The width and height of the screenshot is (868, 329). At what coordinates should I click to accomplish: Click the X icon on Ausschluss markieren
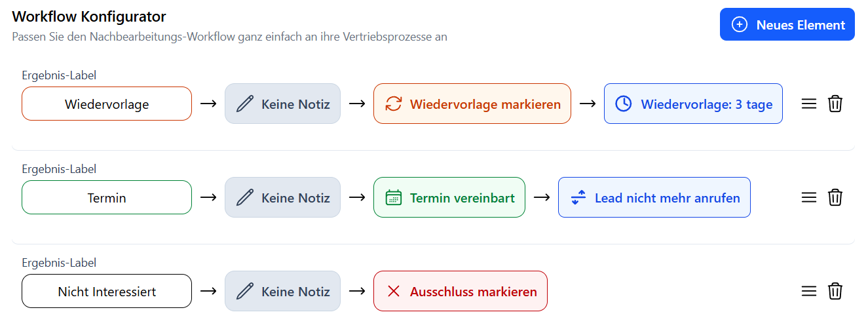(x=393, y=291)
